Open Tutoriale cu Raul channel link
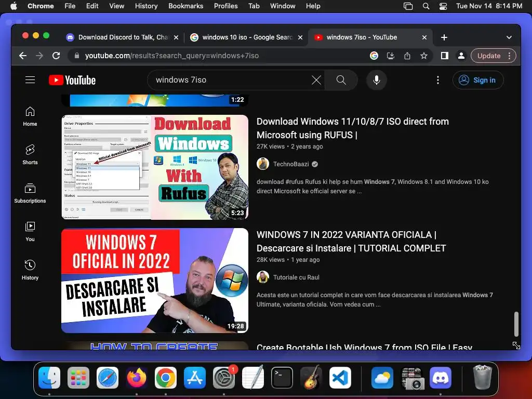This screenshot has height=399, width=532. click(x=296, y=277)
